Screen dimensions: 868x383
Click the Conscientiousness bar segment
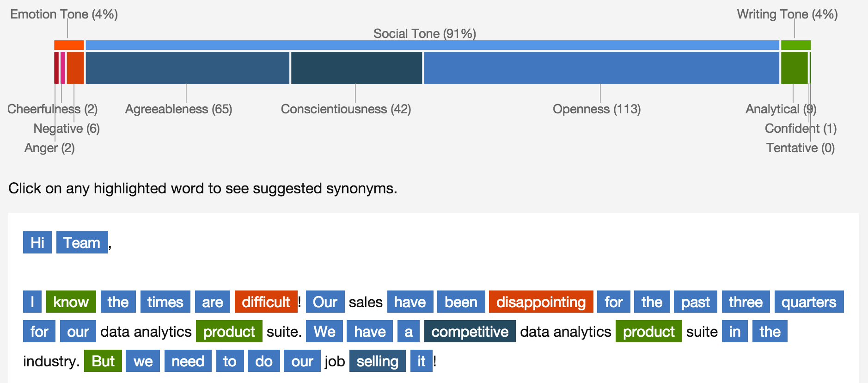click(x=356, y=68)
